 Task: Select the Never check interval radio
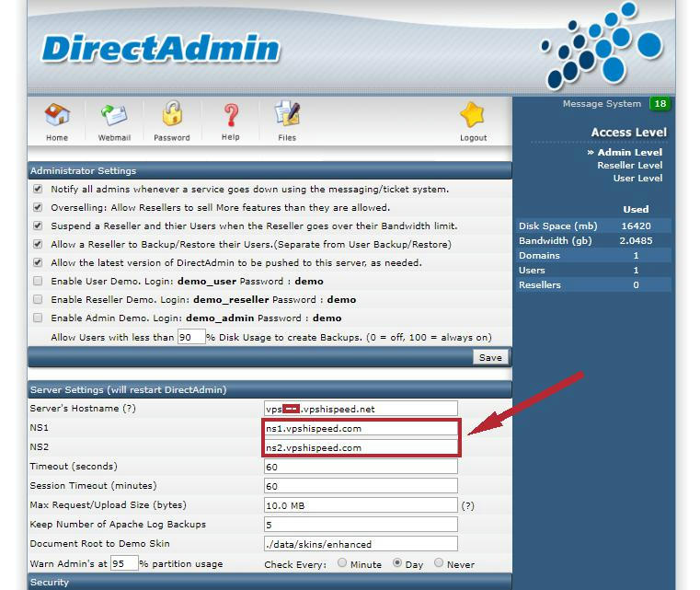click(x=439, y=562)
